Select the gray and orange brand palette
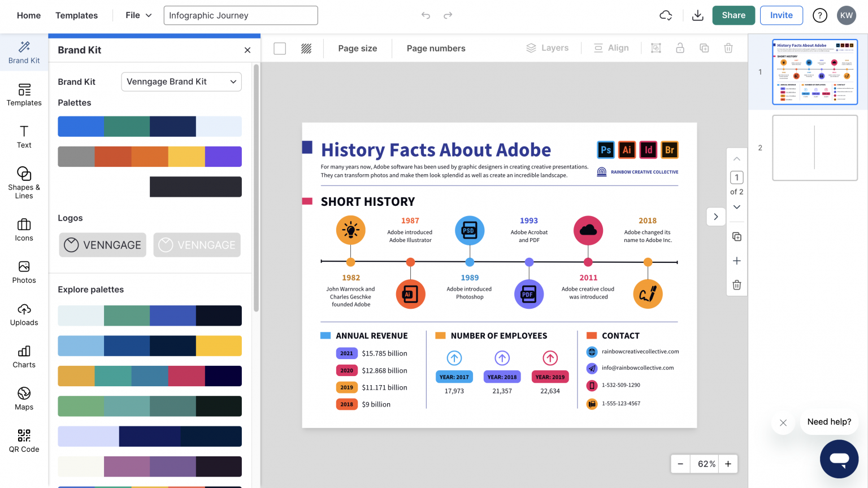 [149, 157]
